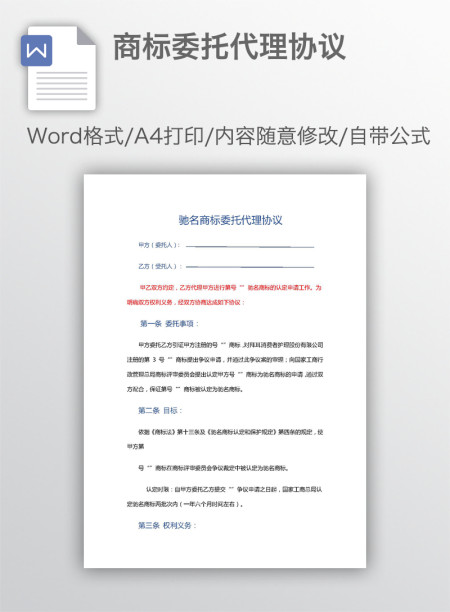Click the section heading 第三条 权利义务
Screen dimensions: 450x612
click(x=167, y=525)
